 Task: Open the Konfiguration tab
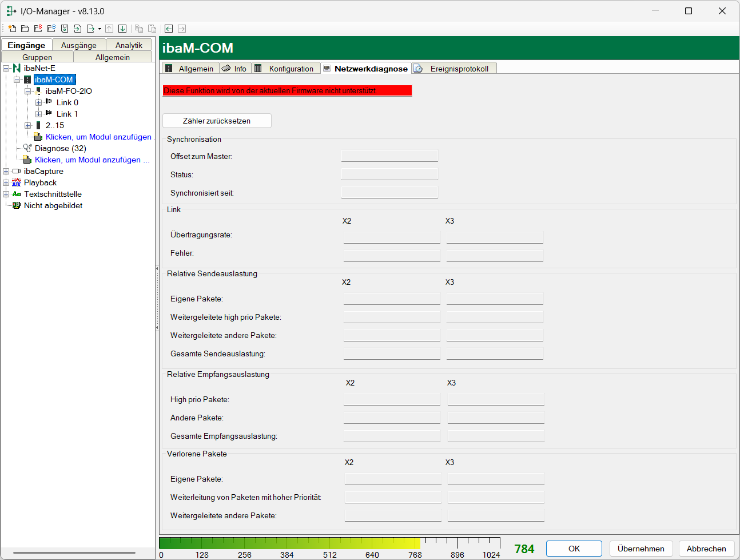coord(291,69)
